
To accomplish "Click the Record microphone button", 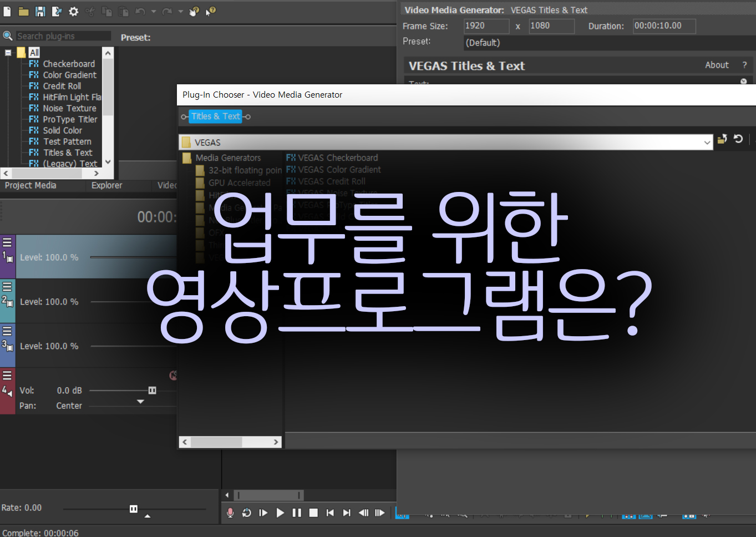I will 230,513.
